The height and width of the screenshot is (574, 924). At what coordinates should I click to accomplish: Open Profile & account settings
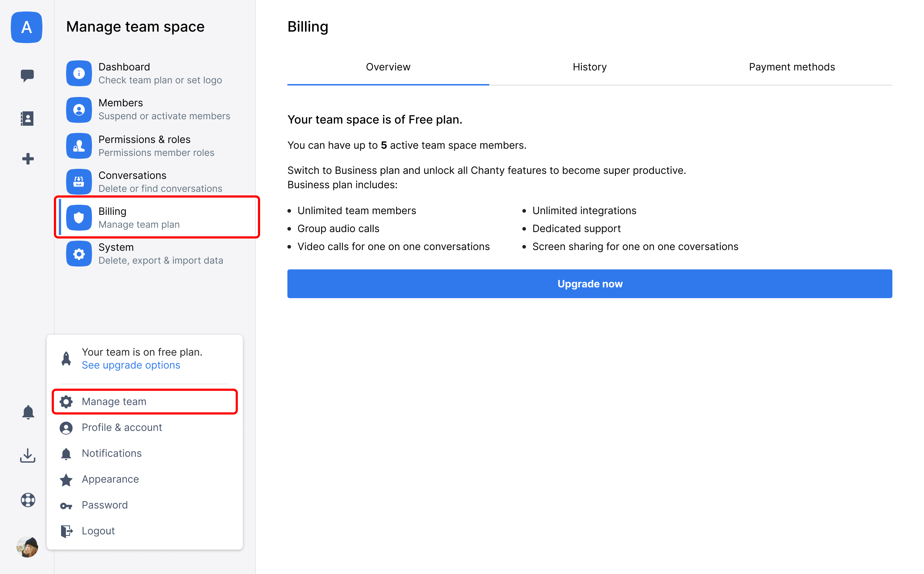(122, 427)
